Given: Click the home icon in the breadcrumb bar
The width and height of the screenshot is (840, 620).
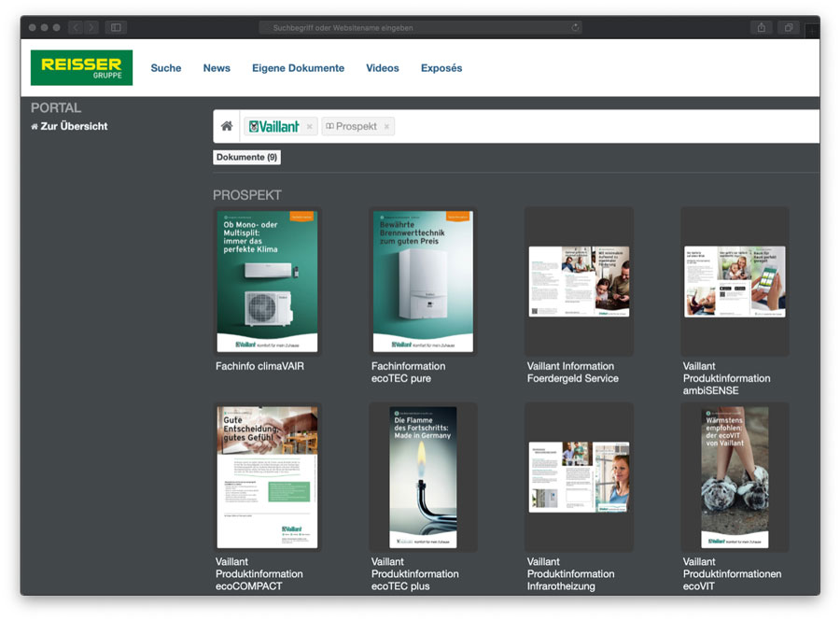Looking at the screenshot, I should (x=227, y=126).
